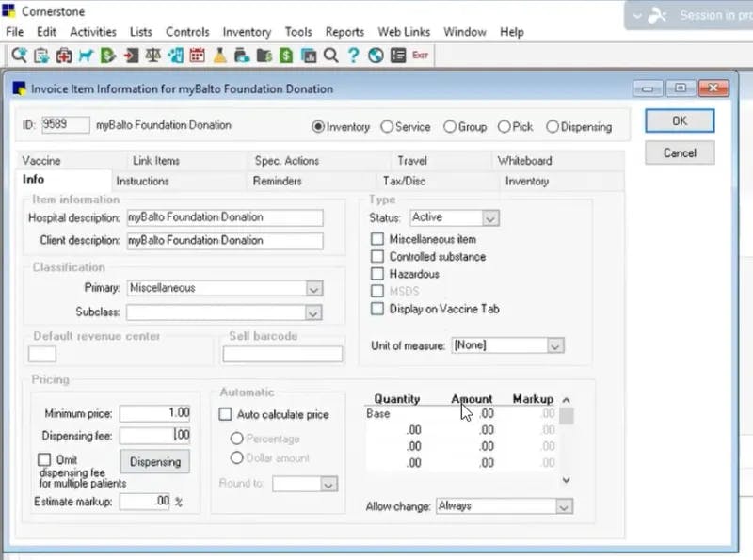The width and height of the screenshot is (753, 560).
Task: Check the Controlled substance checkbox
Action: [377, 256]
